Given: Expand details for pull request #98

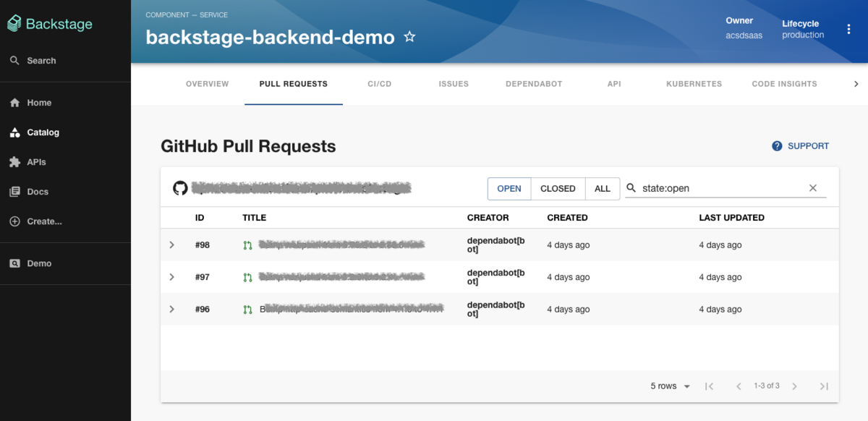Looking at the screenshot, I should point(171,245).
